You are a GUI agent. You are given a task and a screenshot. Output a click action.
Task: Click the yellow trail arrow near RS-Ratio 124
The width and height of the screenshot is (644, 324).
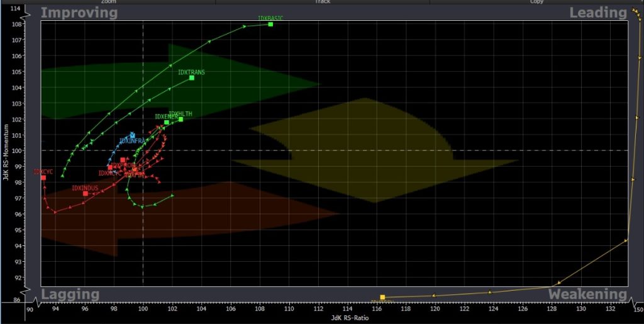point(489,293)
